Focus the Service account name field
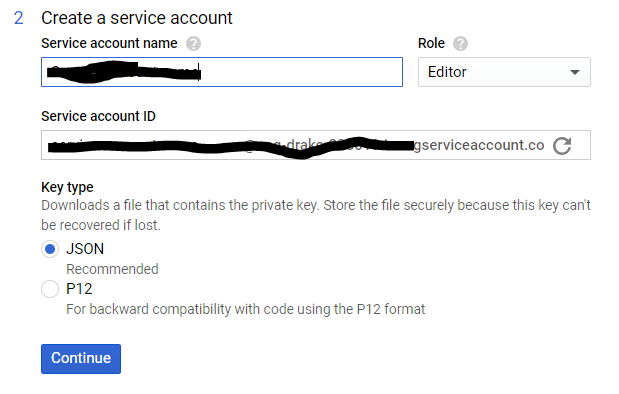Viewport: 619px width, 394px height. tap(222, 72)
